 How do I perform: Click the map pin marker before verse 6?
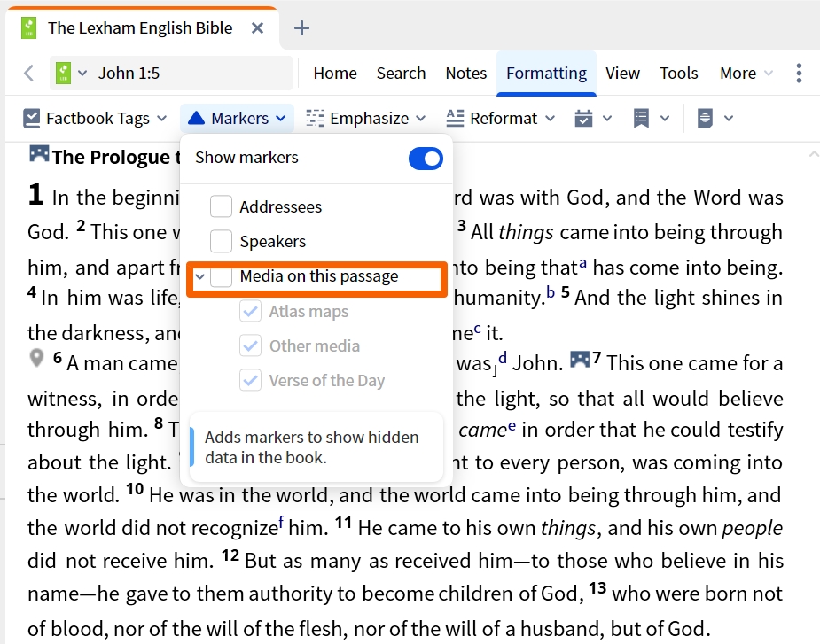(x=36, y=358)
